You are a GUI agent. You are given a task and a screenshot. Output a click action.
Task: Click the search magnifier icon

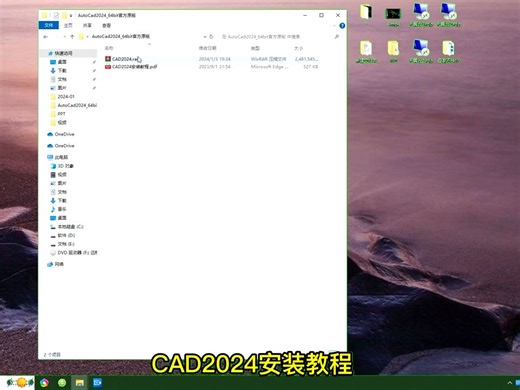click(x=337, y=37)
